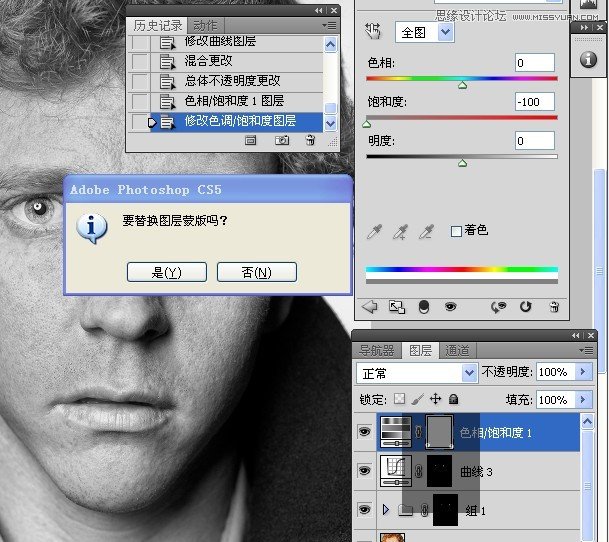Create new snapshot camera icon

(x=282, y=140)
